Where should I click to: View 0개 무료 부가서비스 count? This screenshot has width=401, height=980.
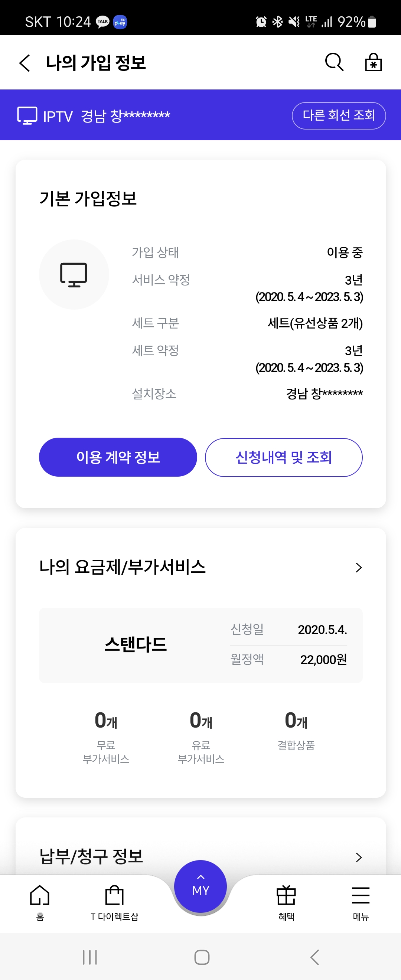(x=106, y=737)
